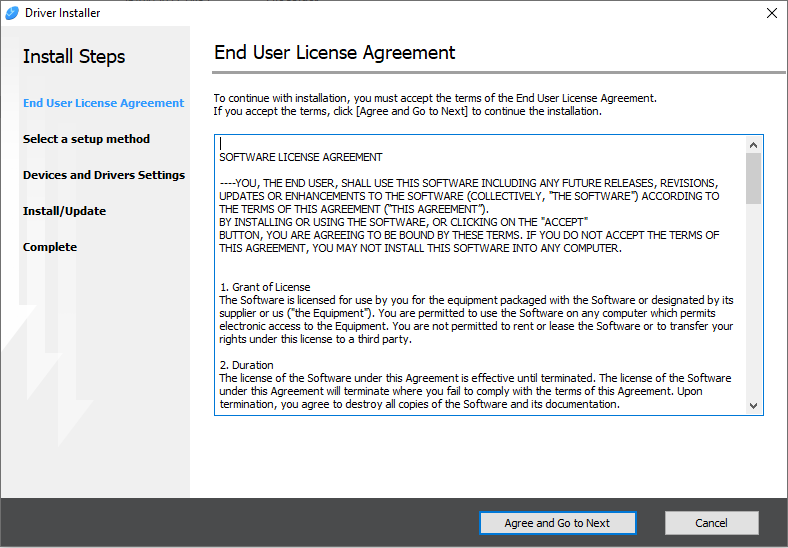
Task: Place cursor on the blank first line of license text
Action: [400, 143]
